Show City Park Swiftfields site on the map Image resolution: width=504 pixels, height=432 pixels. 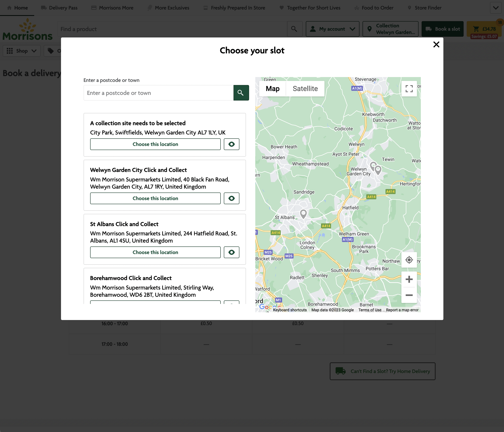point(231,144)
